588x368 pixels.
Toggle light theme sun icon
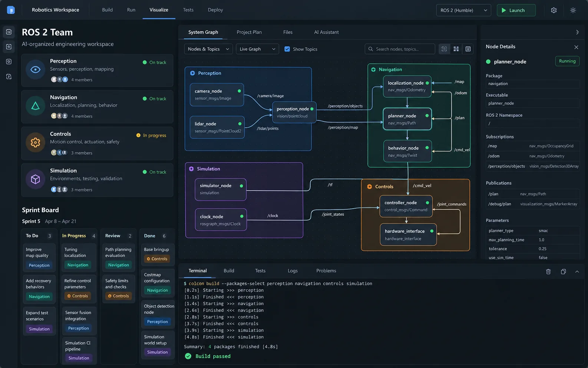[x=573, y=10]
